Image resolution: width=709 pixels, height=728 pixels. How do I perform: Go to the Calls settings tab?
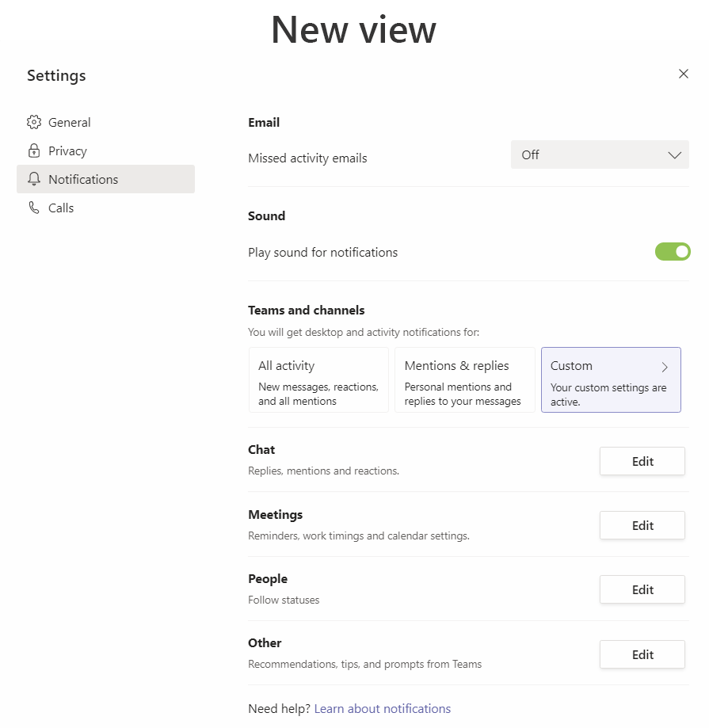click(61, 208)
